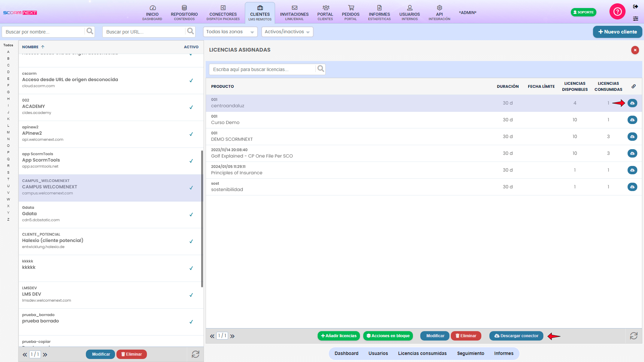Go to next page of clients

click(45, 355)
